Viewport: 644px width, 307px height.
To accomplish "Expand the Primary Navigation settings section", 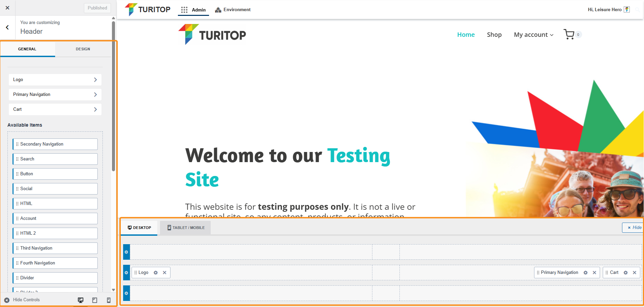I will (55, 95).
